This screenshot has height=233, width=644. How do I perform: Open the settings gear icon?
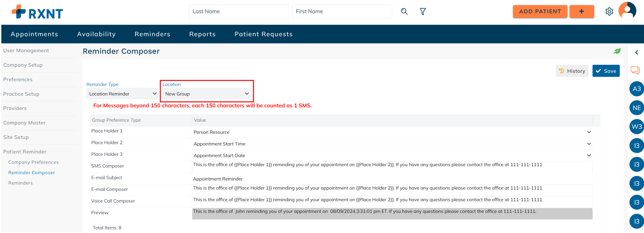[609, 11]
